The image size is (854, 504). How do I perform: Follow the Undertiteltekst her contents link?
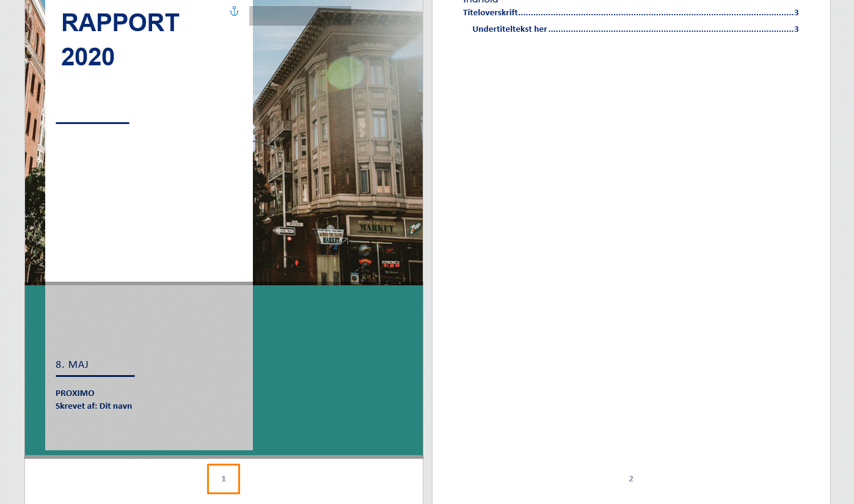pos(509,29)
